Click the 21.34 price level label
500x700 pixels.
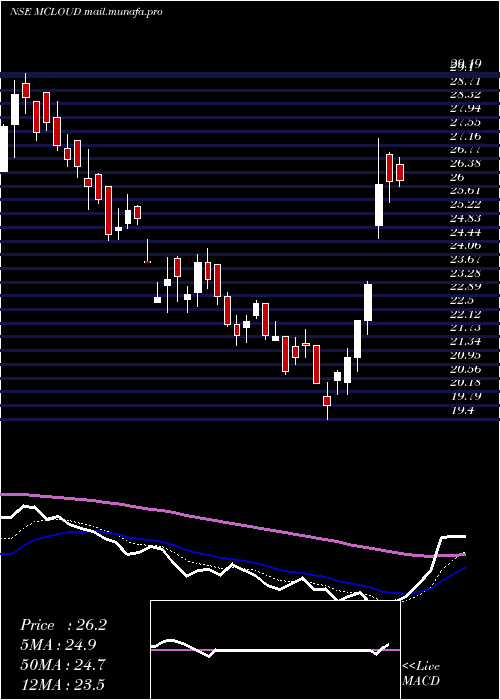pos(465,342)
